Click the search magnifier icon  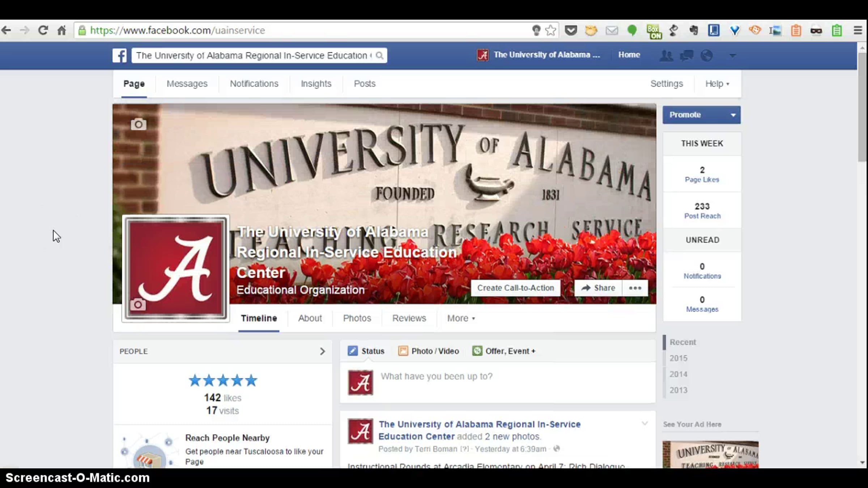(x=379, y=55)
